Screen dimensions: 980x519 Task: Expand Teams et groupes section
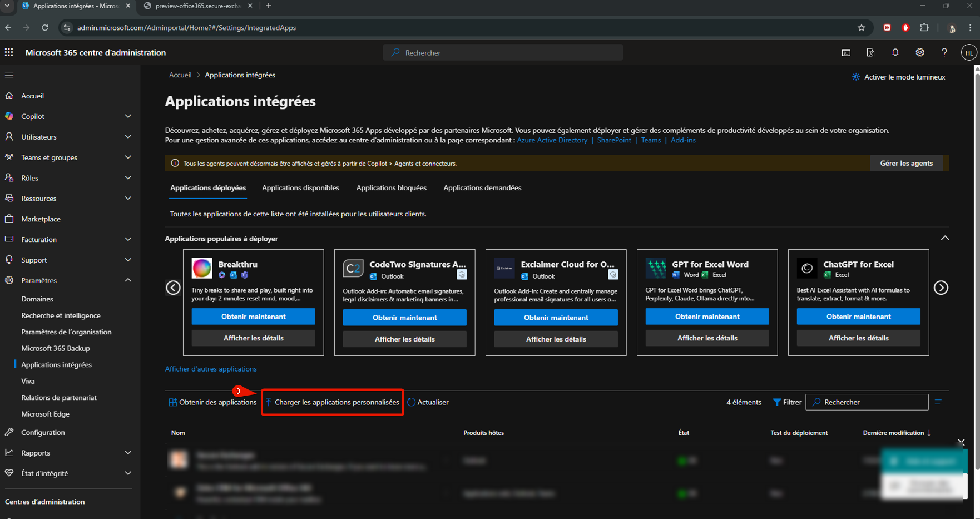[x=128, y=157]
